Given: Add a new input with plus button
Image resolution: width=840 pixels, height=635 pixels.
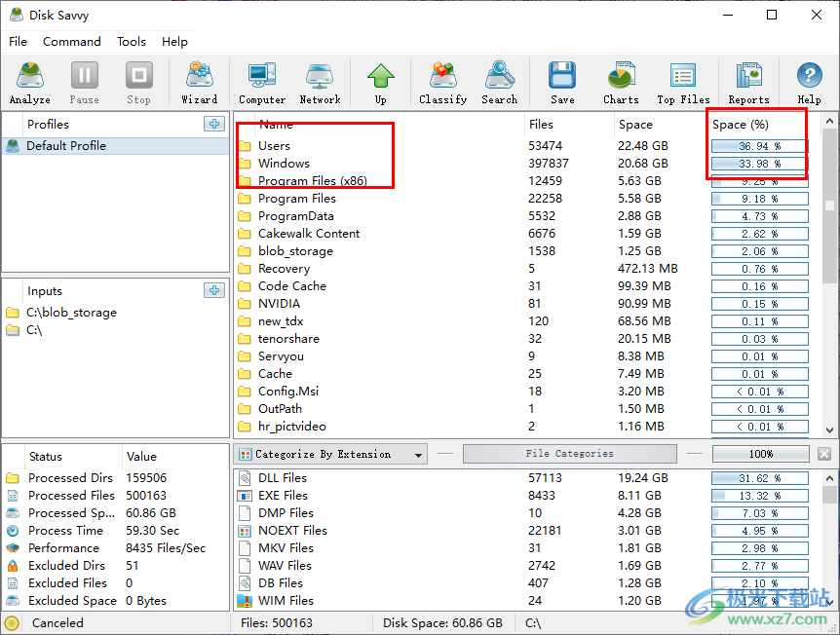Looking at the screenshot, I should pyautogui.click(x=214, y=290).
